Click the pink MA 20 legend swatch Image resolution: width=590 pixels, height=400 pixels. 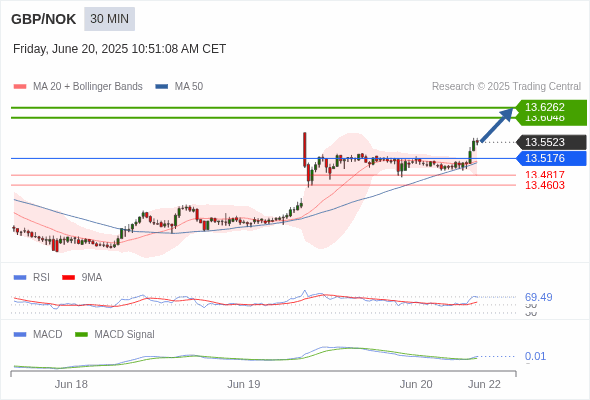(x=20, y=87)
